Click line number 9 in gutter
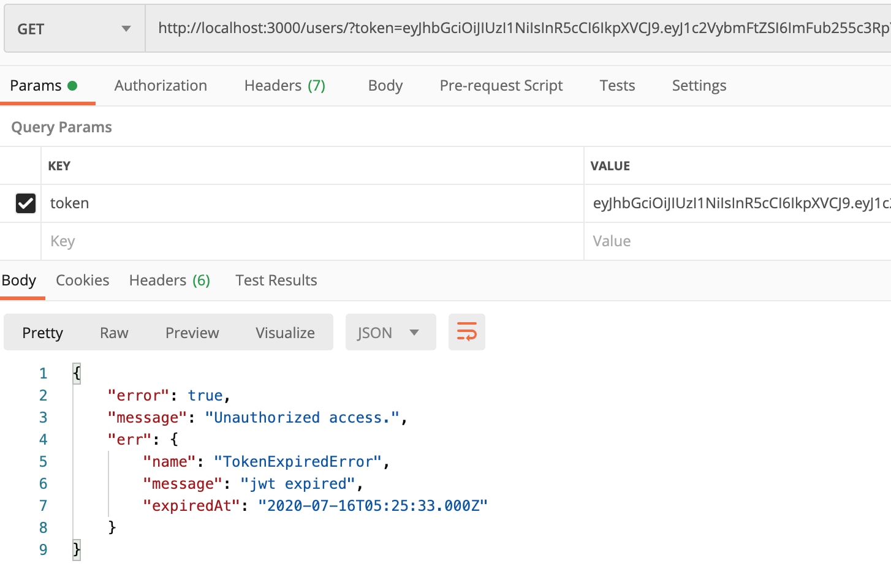891x588 pixels. click(x=43, y=549)
